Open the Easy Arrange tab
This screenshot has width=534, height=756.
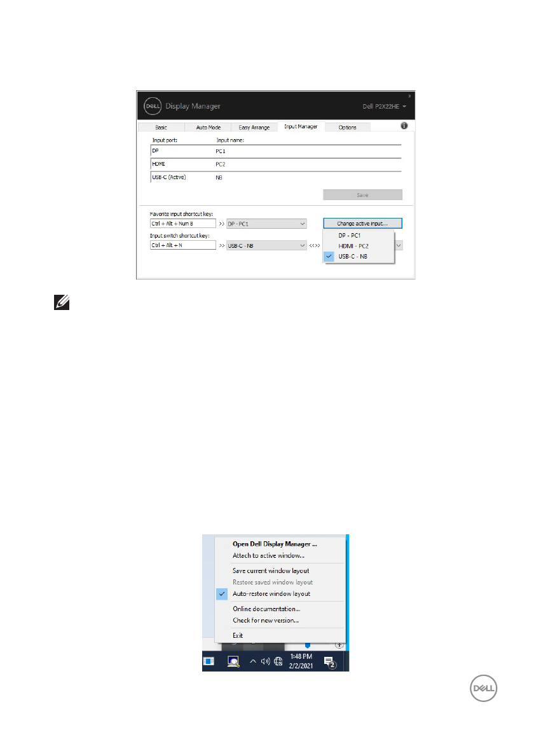click(x=254, y=127)
